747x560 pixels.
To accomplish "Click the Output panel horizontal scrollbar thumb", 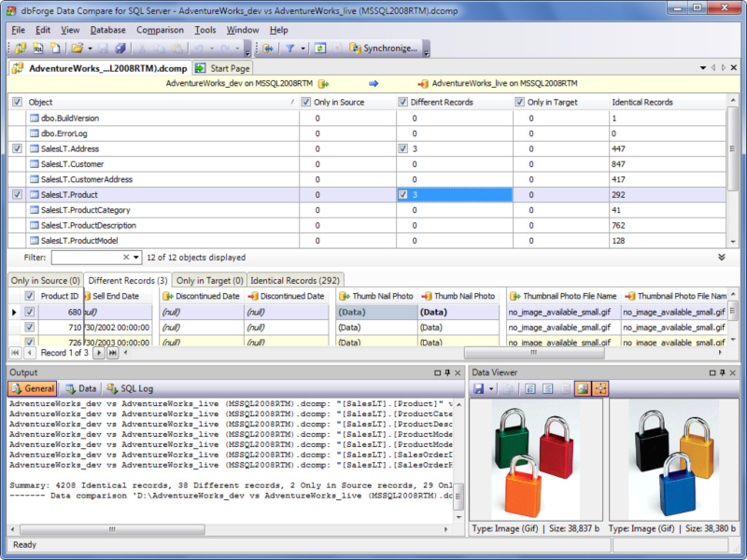I will point(112,529).
